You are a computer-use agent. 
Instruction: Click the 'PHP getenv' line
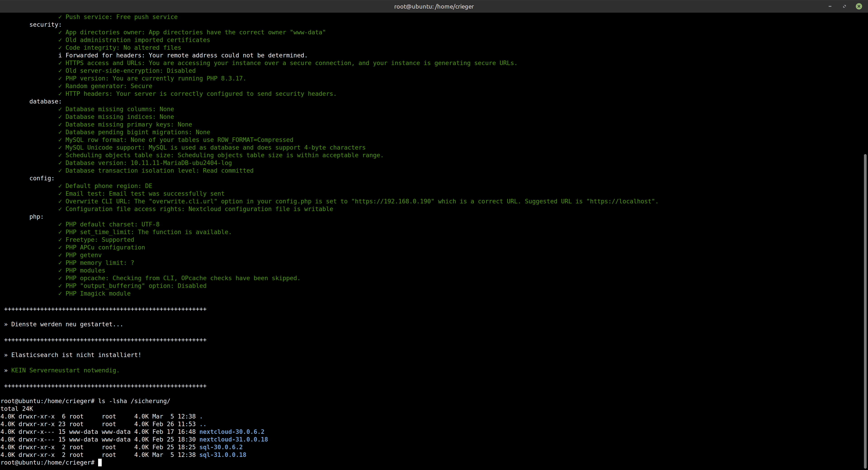click(80, 255)
